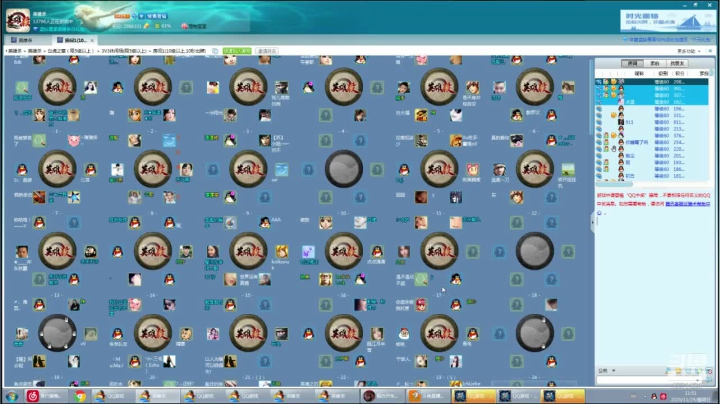Take the empty left seat of table 10
Screen dimensions: 720x404
[x=309, y=170]
